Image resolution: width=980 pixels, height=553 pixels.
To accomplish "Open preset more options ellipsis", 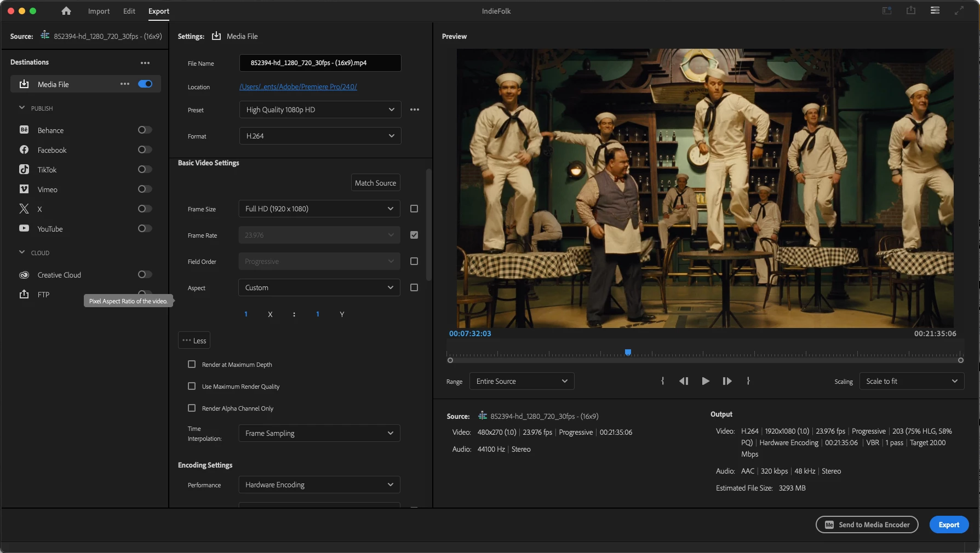I will pos(415,110).
